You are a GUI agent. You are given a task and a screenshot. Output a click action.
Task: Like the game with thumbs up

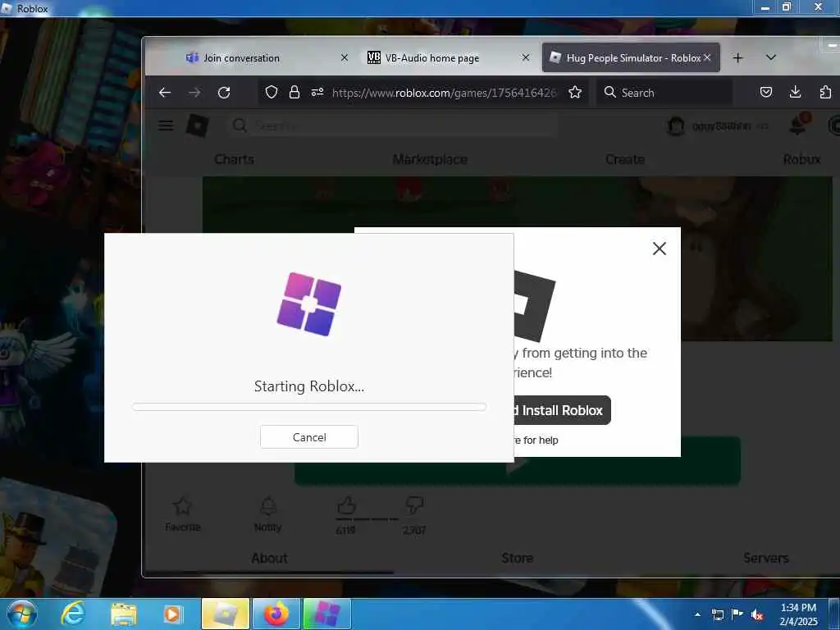tap(347, 505)
